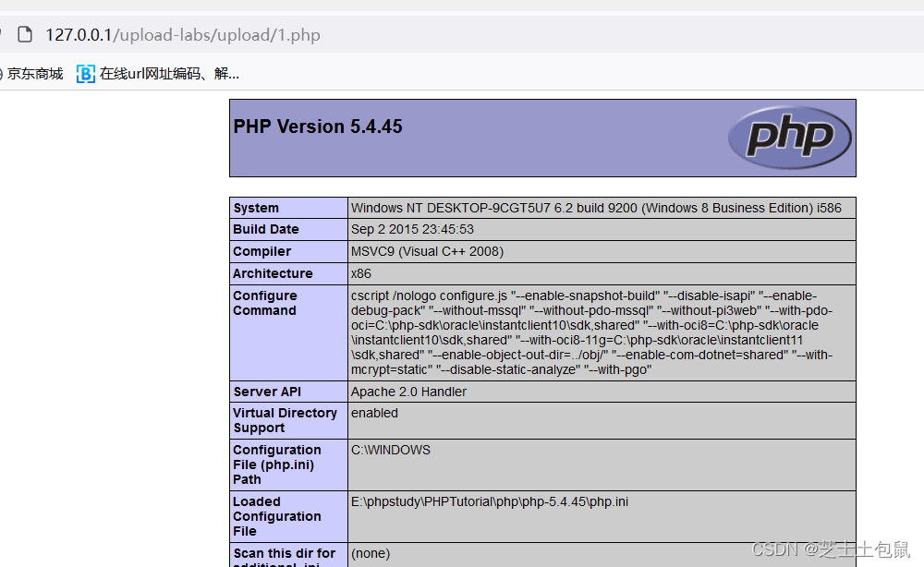Click the Compiler label cell
Screen dimensions: 924x567
[288, 251]
